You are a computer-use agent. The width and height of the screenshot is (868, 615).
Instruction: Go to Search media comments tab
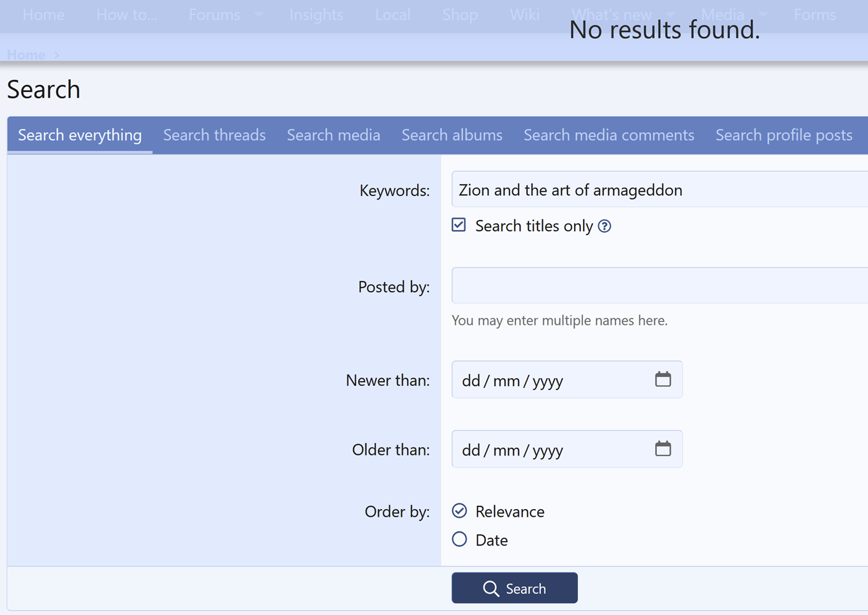pos(608,135)
